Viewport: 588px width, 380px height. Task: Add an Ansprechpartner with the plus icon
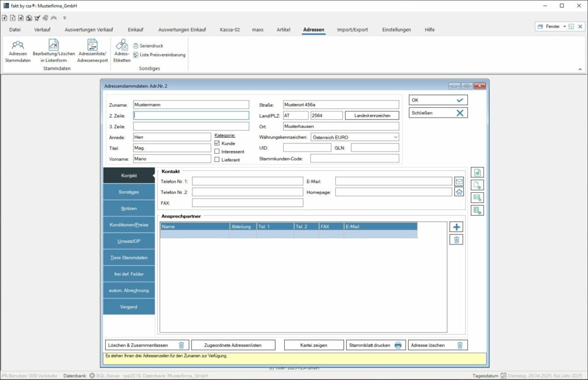coord(455,227)
